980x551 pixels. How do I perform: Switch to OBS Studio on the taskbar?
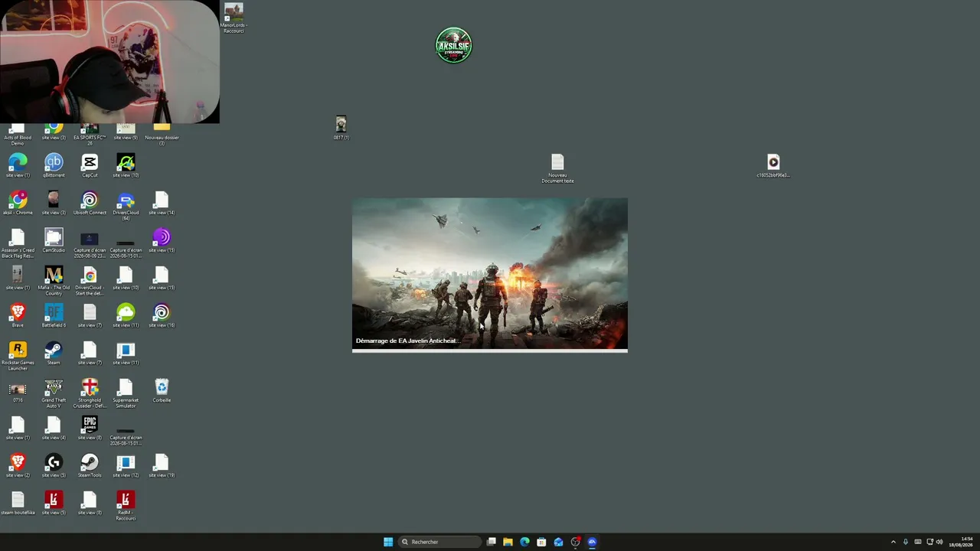pyautogui.click(x=575, y=542)
